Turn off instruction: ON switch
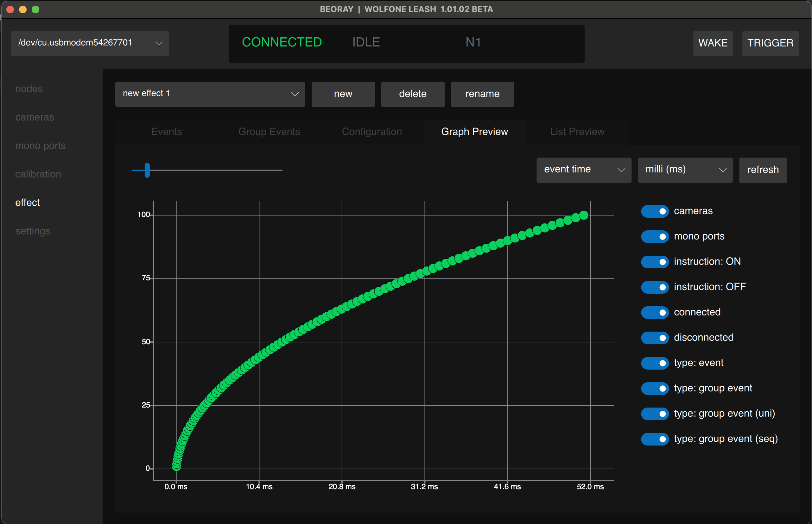812x524 pixels. point(655,262)
